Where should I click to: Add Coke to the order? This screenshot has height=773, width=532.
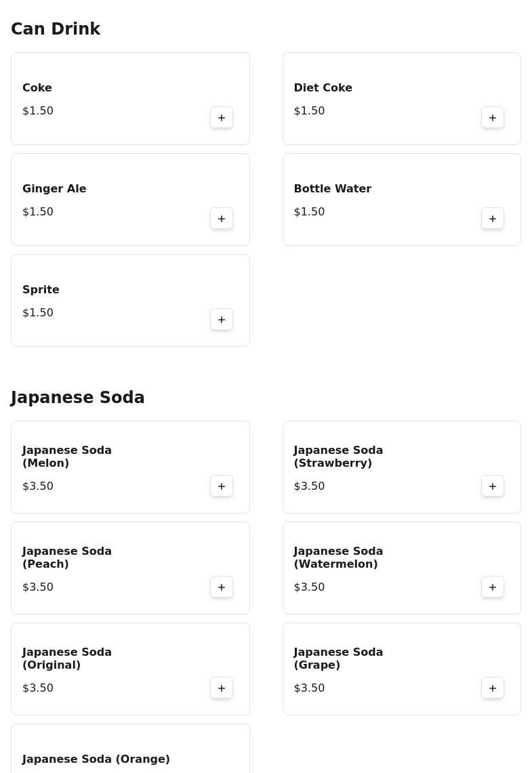(222, 118)
